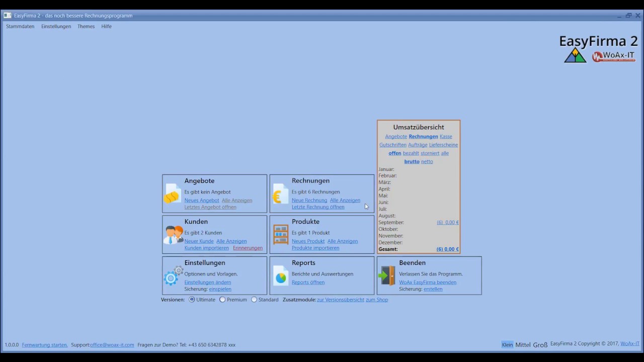Click the app icon in title bar
The image size is (644, 362).
click(8, 16)
